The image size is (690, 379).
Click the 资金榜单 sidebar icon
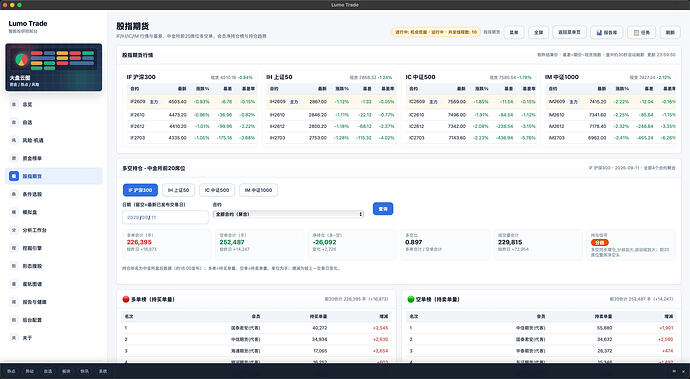14,158
